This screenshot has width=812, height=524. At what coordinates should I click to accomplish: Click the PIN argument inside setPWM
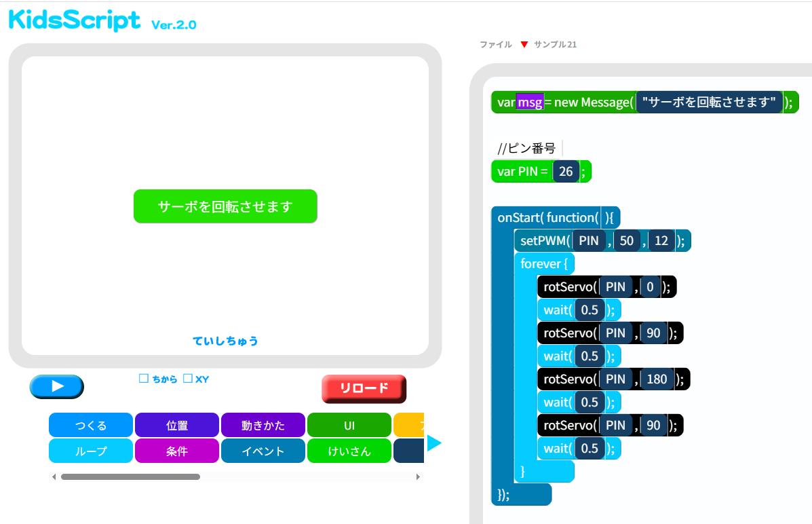click(x=588, y=240)
